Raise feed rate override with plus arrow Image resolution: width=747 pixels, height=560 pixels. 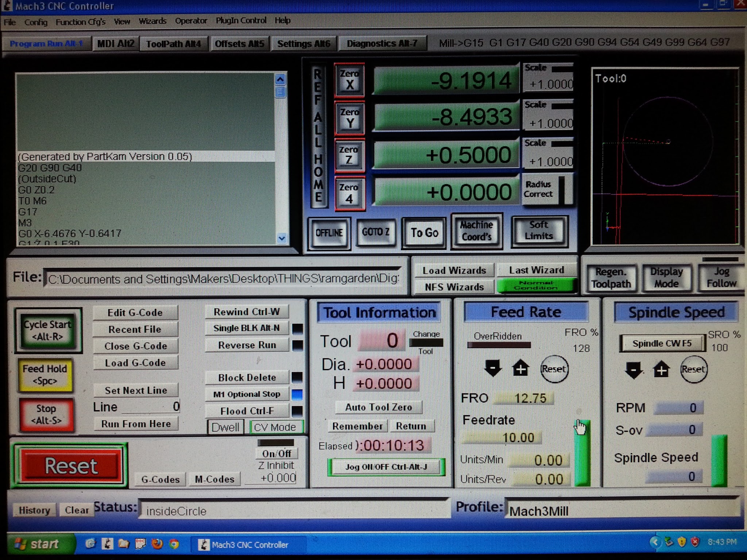(x=520, y=369)
